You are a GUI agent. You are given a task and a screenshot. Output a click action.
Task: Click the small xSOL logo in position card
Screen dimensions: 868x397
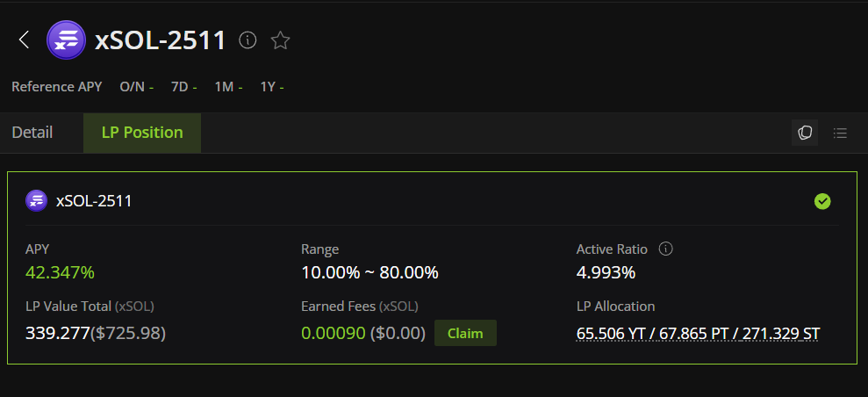[x=37, y=200]
